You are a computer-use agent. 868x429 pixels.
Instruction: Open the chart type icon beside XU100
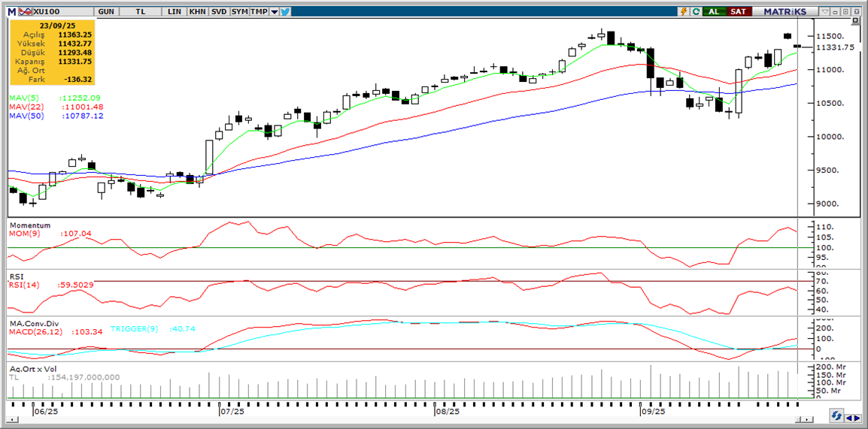point(25,11)
